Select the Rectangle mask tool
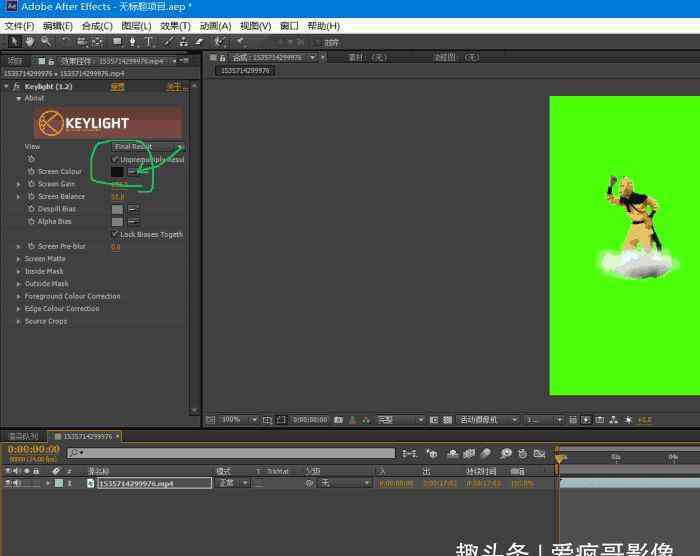This screenshot has height=556, width=700. pos(117,42)
